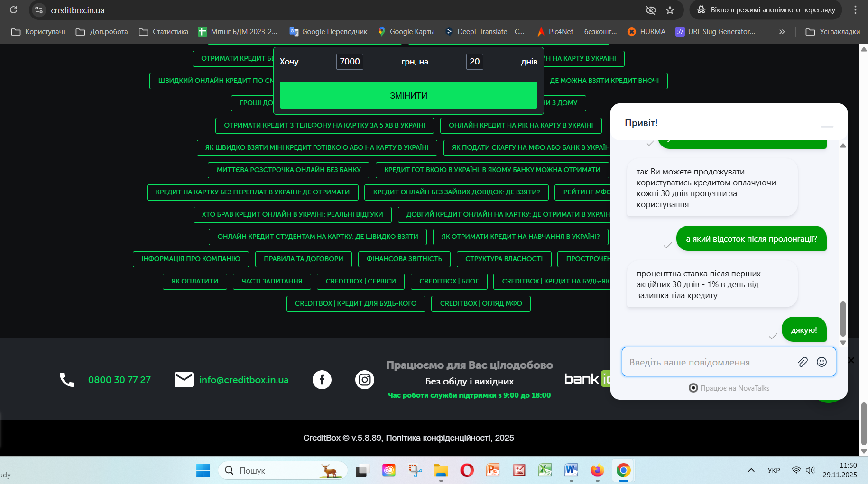
Task: Open the emoji picker in chat
Action: [x=822, y=362]
